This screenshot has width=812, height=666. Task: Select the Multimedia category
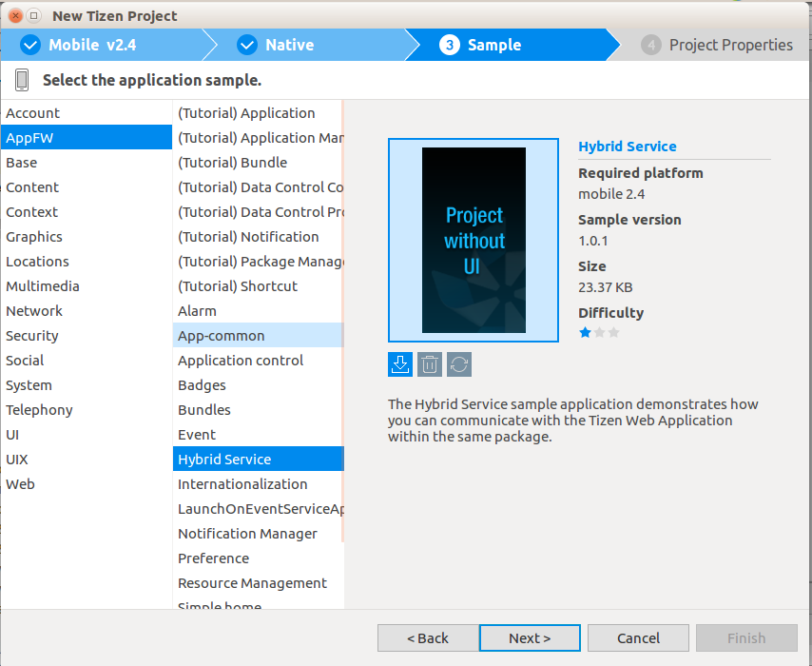43,286
